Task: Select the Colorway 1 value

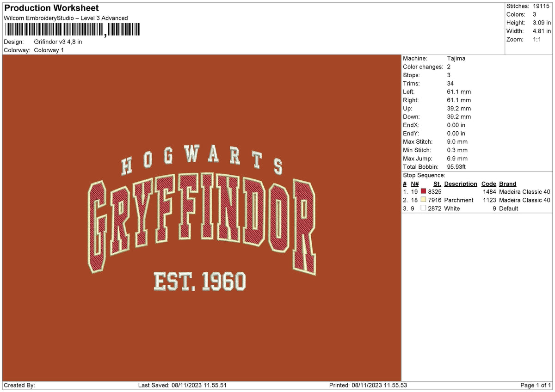Action: tap(49, 50)
